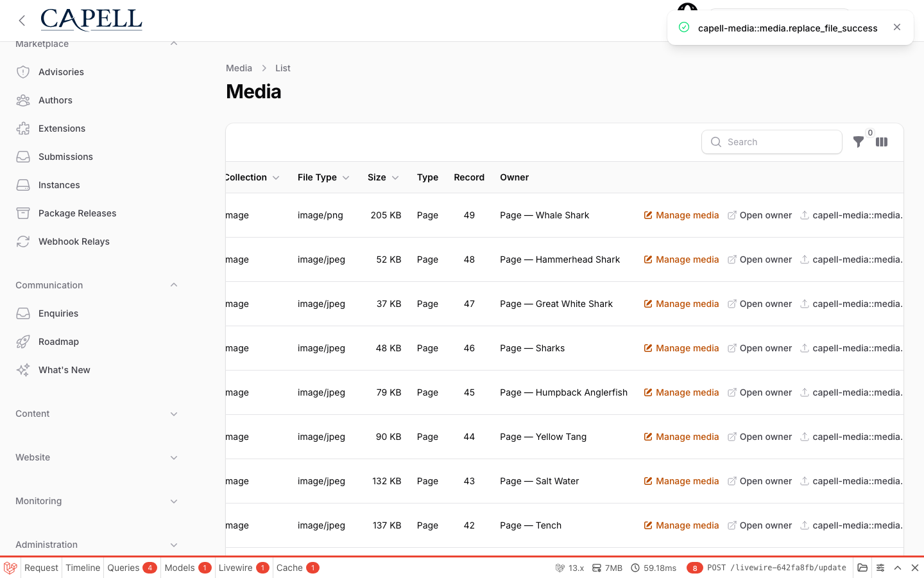This screenshot has height=578, width=924.
Task: Go to Roadmap page
Action: 58,342
